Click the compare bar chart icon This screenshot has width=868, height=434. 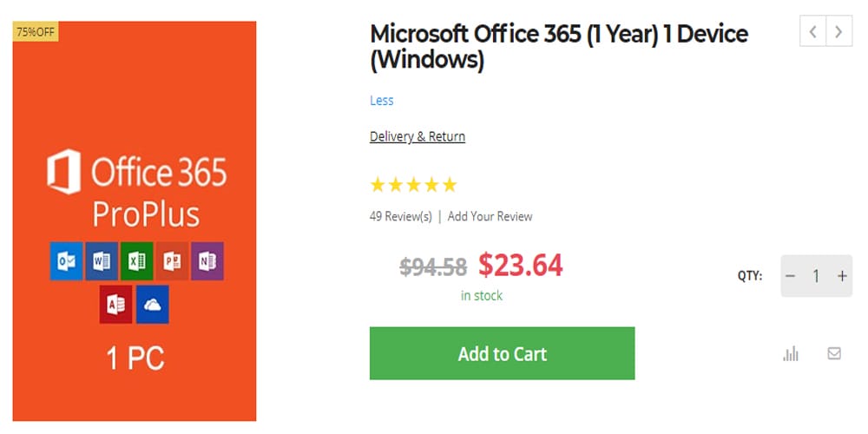[791, 353]
